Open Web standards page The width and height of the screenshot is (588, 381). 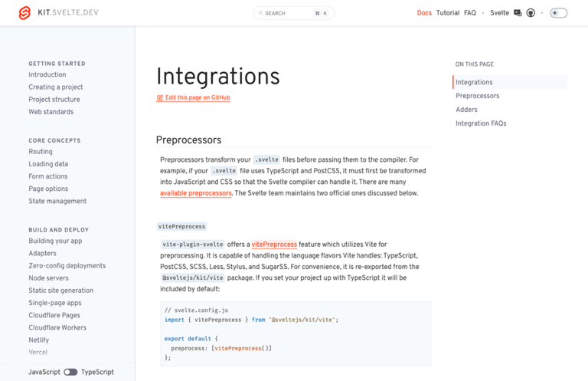(51, 112)
